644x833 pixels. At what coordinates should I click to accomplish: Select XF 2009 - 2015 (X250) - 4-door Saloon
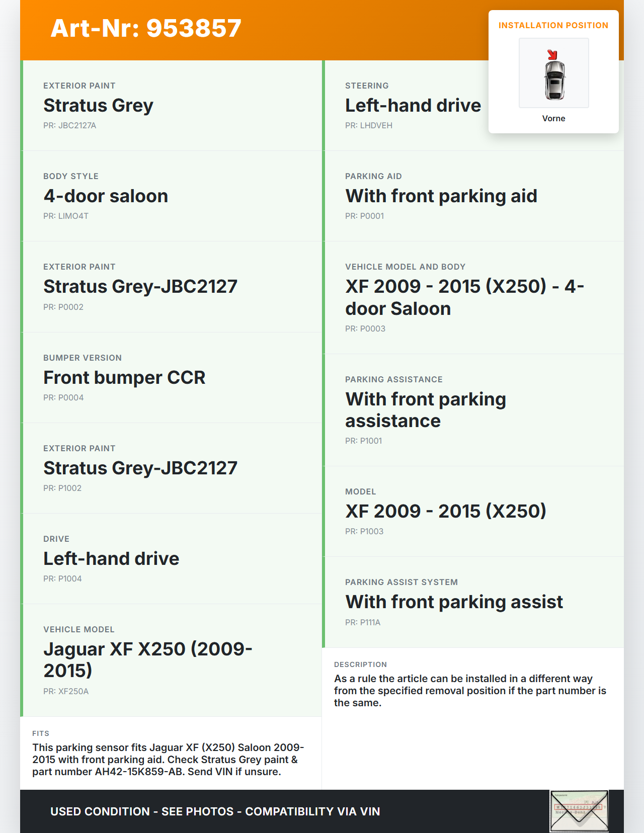(464, 297)
